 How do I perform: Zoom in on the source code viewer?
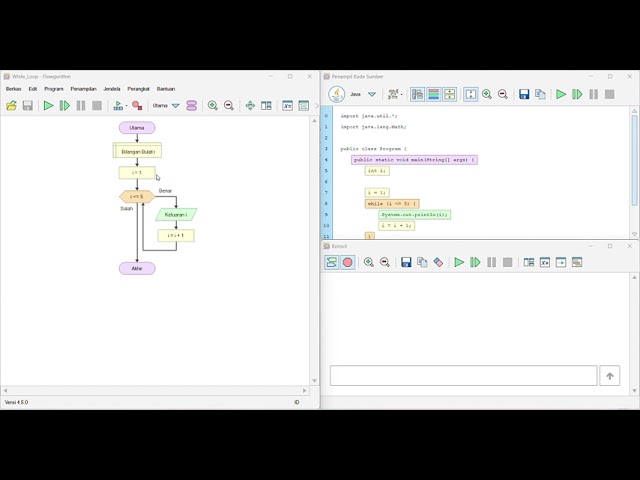(x=487, y=94)
